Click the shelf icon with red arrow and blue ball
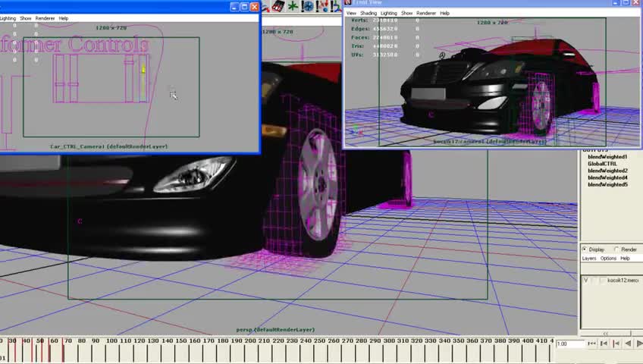This screenshot has width=643, height=364. click(323, 6)
